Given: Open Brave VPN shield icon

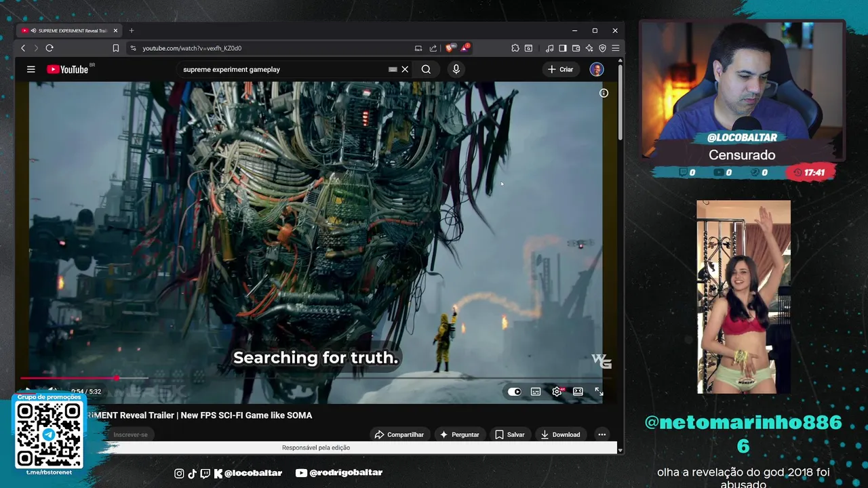Looking at the screenshot, I should point(602,48).
